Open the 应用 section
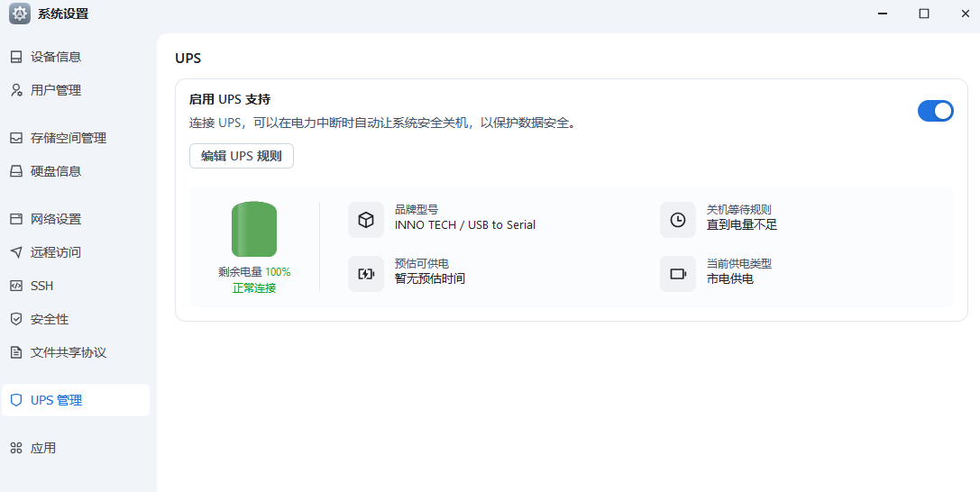Image resolution: width=980 pixels, height=492 pixels. point(76,448)
